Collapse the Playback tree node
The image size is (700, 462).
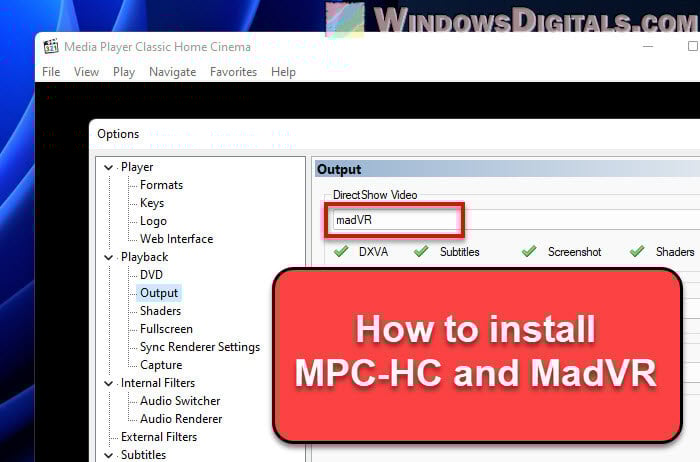point(108,258)
